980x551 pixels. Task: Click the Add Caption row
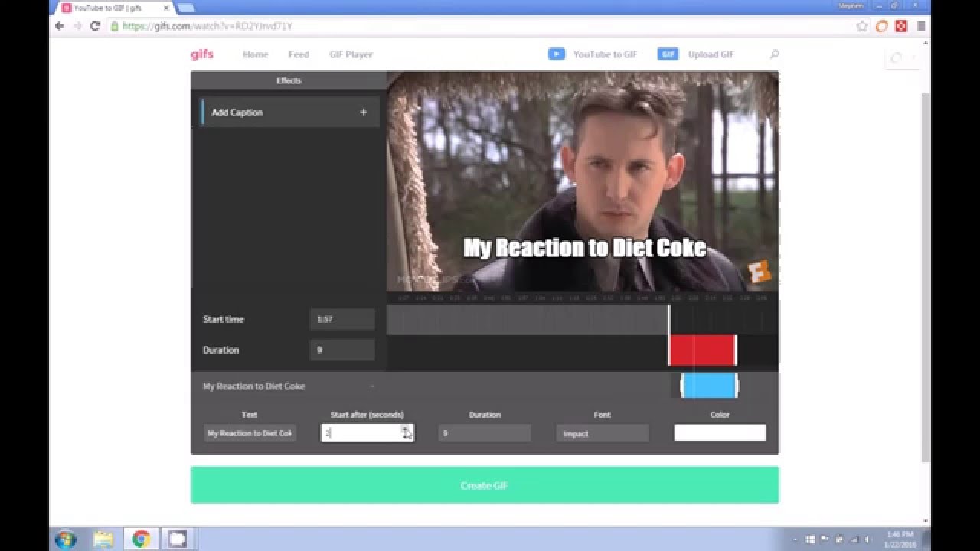tap(290, 112)
